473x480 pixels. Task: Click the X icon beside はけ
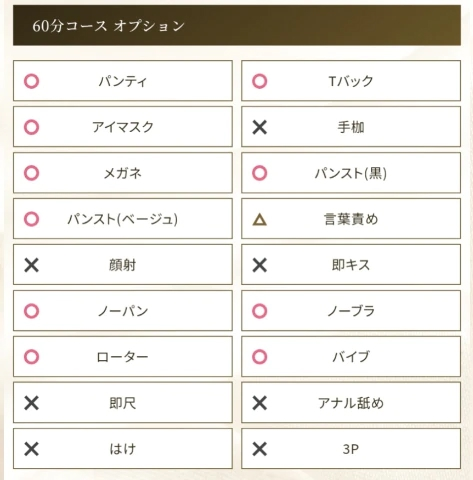[32, 449]
